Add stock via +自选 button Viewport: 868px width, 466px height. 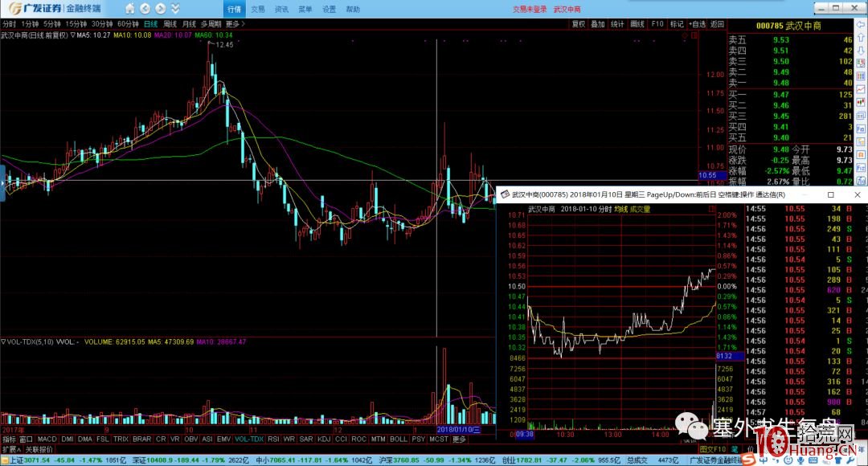click(697, 24)
